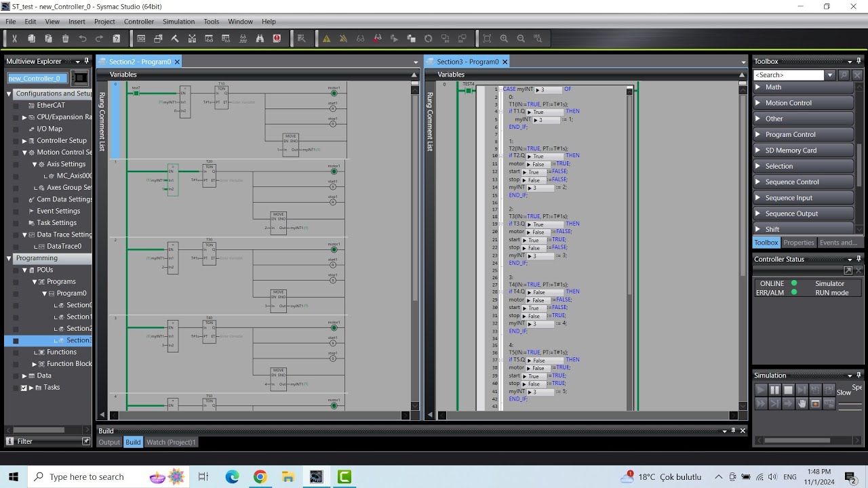This screenshot has height=488, width=868.
Task: Adjust the simulation speed slider
Action: [x=850, y=405]
